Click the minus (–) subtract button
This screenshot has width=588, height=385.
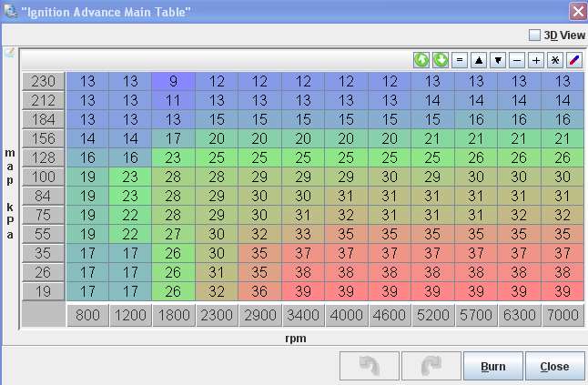(517, 60)
